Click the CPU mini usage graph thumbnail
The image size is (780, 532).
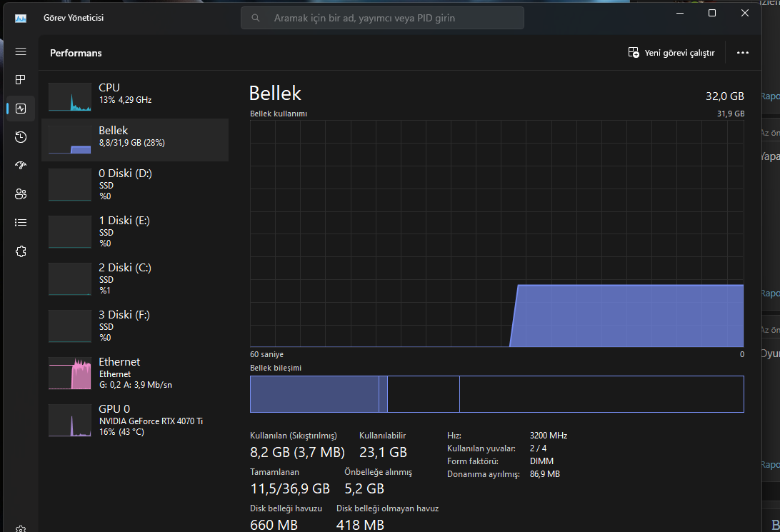(70, 96)
